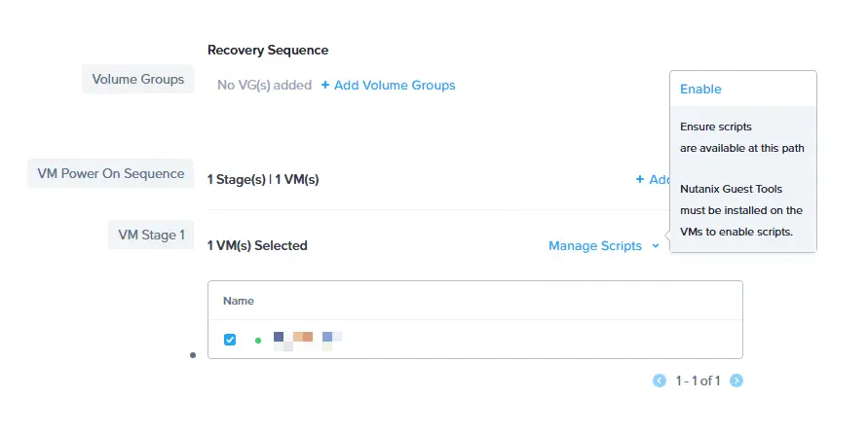Click the Nutanix Guest Tools notice text
This screenshot has width=868, height=435.
click(741, 210)
